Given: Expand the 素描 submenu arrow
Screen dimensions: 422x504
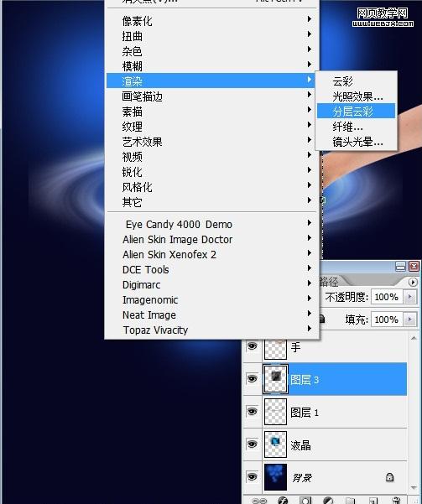Looking at the screenshot, I should tap(310, 110).
